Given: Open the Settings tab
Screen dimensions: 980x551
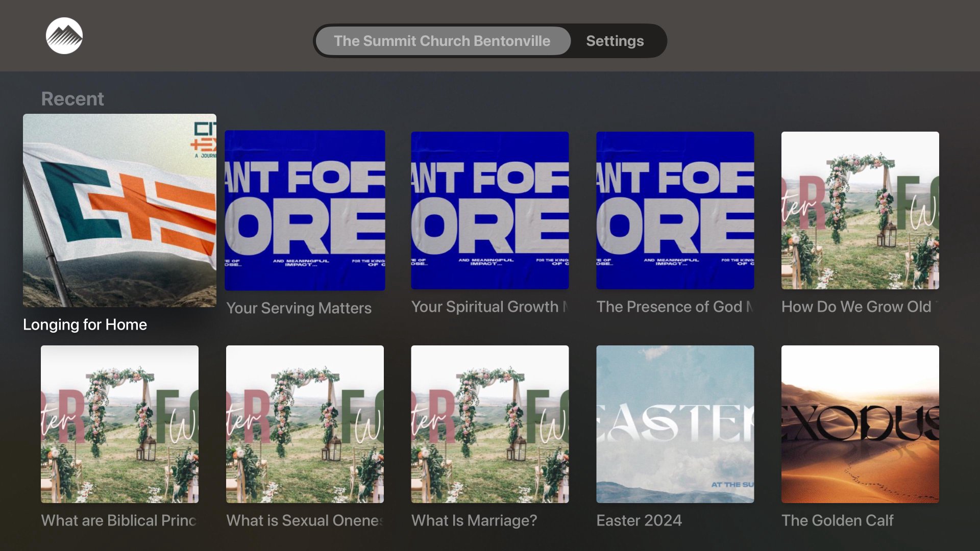Looking at the screenshot, I should click(x=615, y=41).
